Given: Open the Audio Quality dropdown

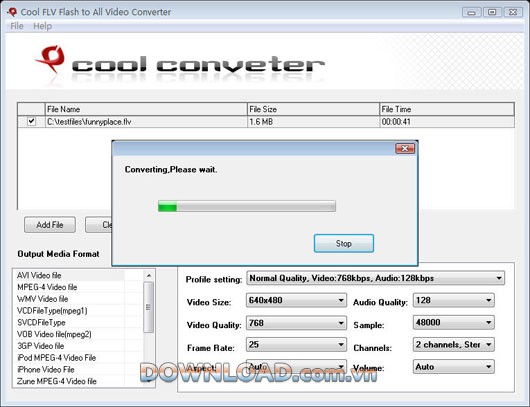Looking at the screenshot, I should click(454, 300).
